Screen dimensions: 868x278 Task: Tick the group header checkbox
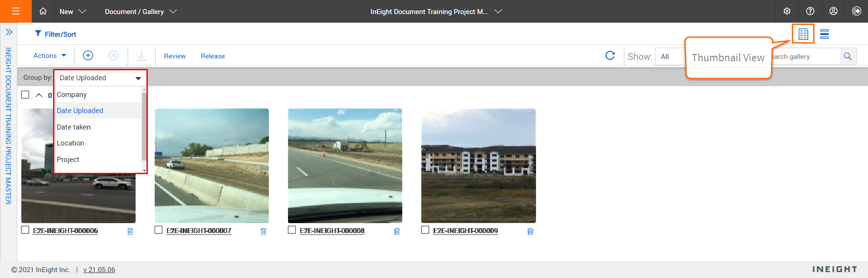(x=25, y=94)
